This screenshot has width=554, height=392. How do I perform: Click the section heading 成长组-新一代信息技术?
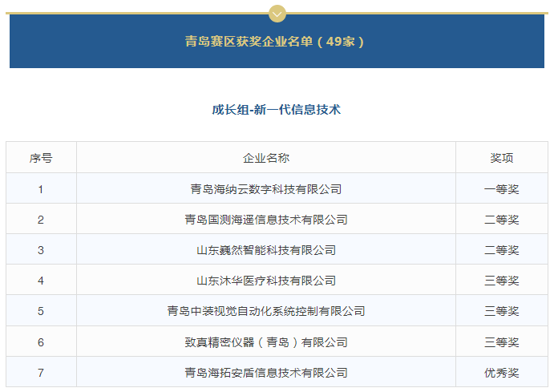coord(277,110)
